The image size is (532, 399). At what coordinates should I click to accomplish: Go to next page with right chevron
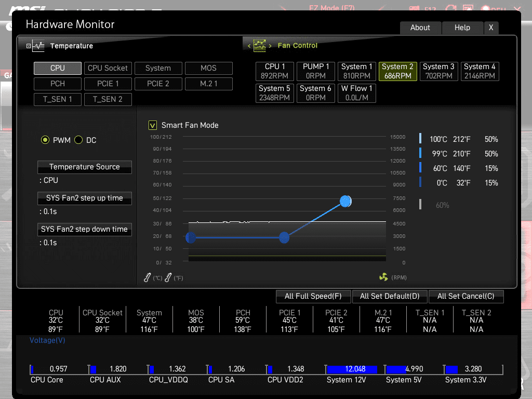click(270, 46)
